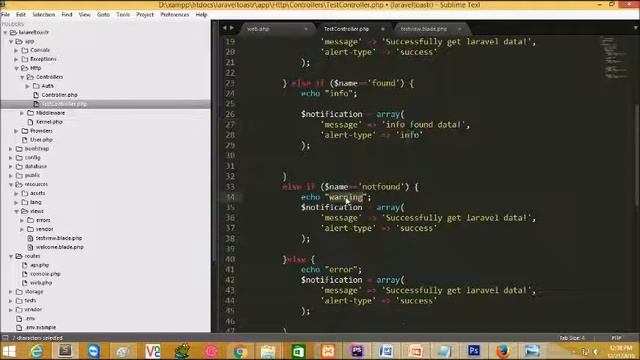Open the File menu
Image resolution: width=640 pixels, height=360 pixels.
point(5,14)
